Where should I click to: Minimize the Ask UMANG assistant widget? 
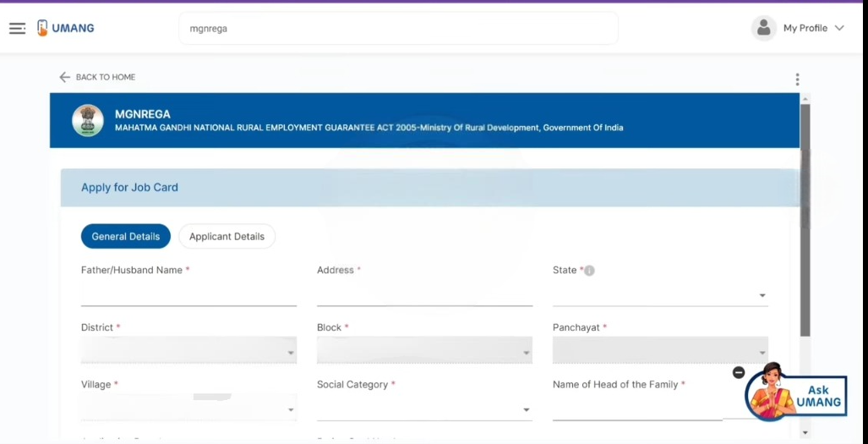[x=739, y=372]
